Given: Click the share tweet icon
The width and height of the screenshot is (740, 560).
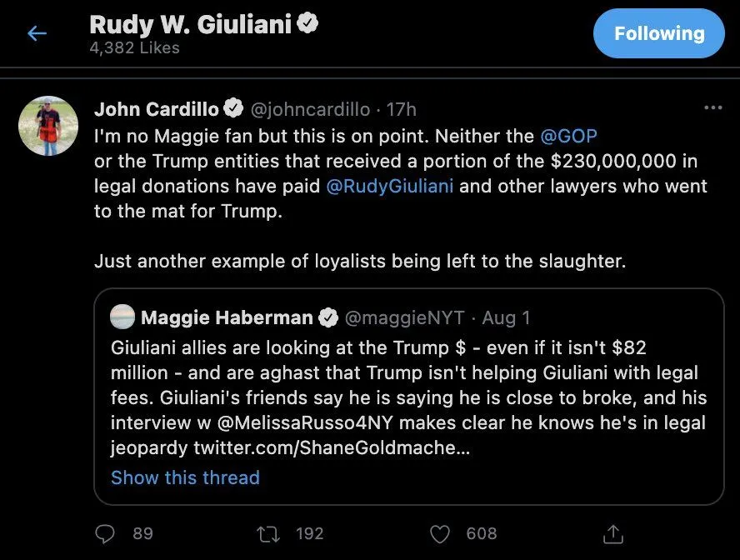Looking at the screenshot, I should tap(612, 533).
